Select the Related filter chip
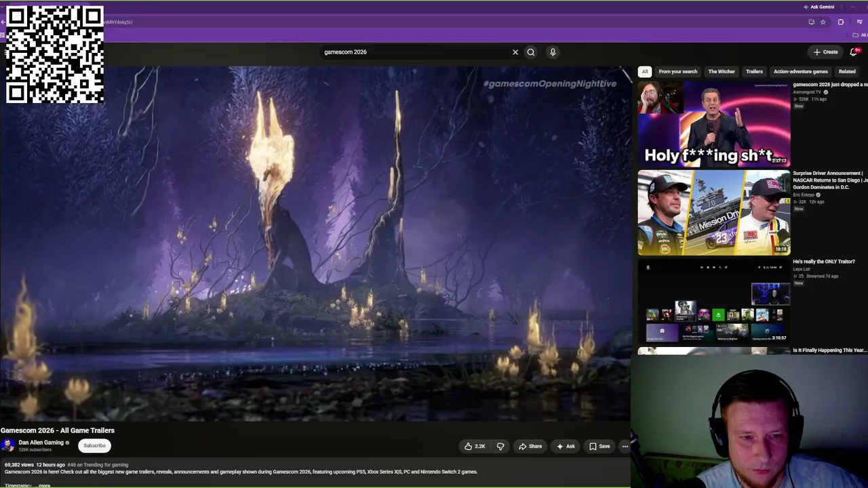This screenshot has height=488, width=868. tap(847, 71)
